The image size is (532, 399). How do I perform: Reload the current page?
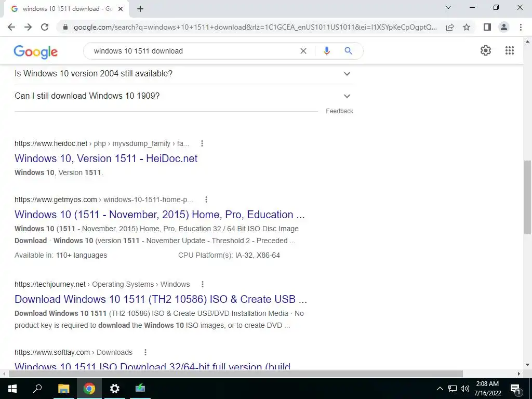45,27
